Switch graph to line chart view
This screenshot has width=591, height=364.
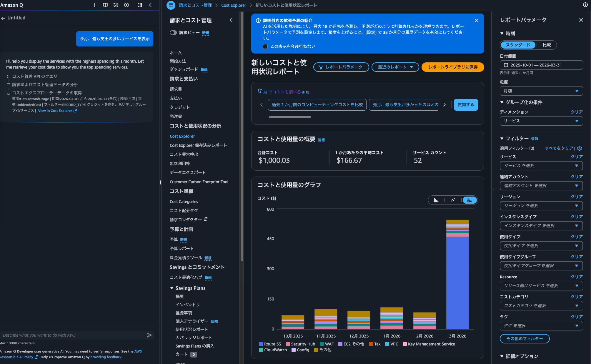[x=453, y=200]
